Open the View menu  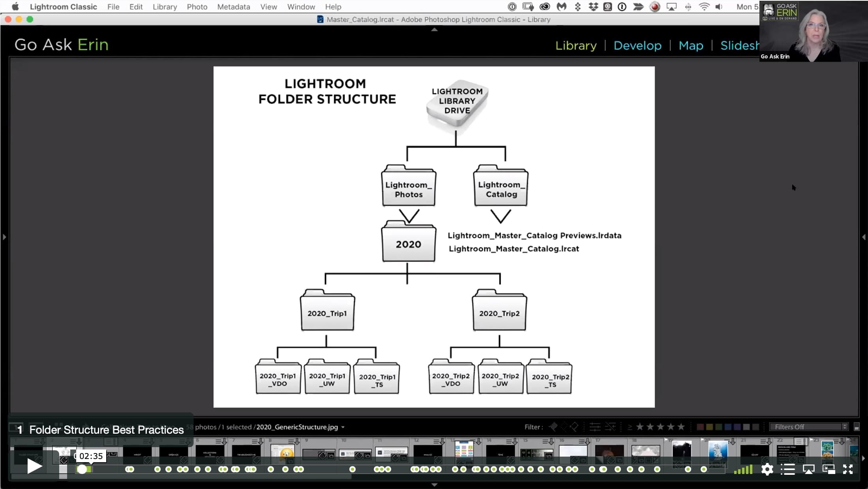(268, 7)
